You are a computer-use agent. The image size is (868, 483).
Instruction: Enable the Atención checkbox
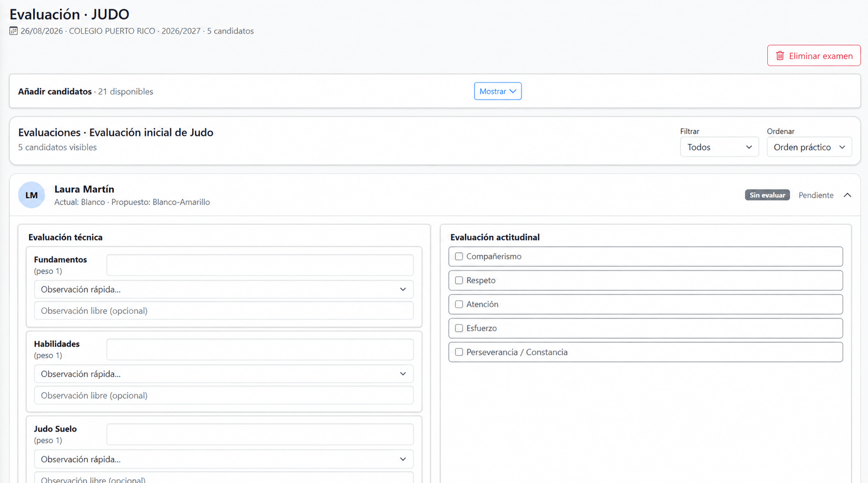[459, 304]
